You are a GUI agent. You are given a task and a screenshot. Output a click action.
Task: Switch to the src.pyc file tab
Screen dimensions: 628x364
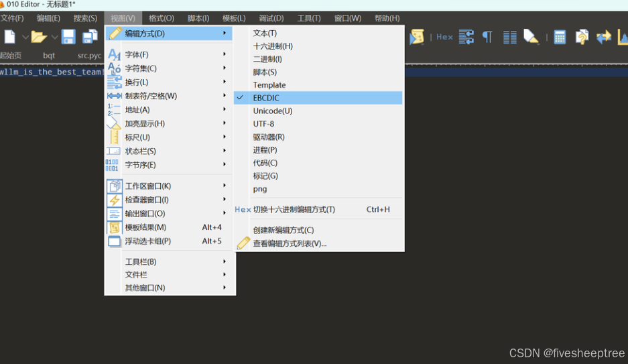point(89,55)
